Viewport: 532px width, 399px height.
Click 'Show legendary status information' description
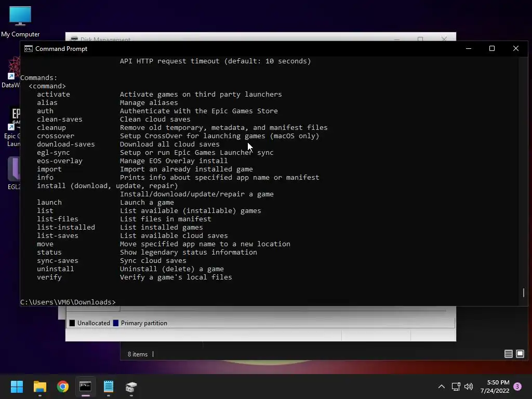(188, 252)
